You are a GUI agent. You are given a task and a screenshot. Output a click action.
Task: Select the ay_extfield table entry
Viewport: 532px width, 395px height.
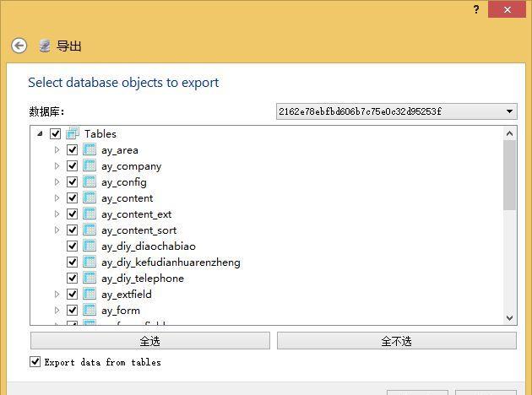tap(127, 295)
